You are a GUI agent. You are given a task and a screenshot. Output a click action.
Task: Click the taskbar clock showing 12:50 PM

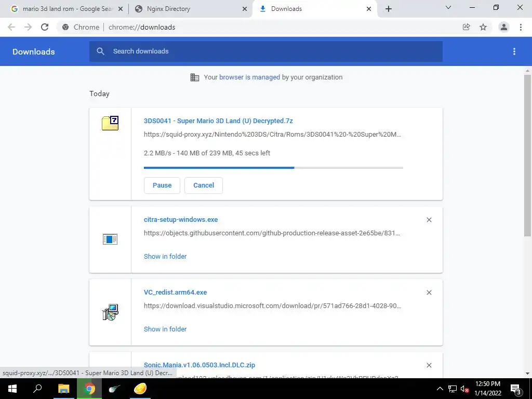(487, 389)
